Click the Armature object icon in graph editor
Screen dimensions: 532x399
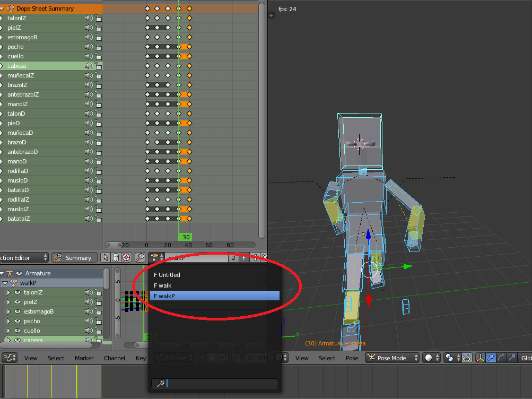(10, 273)
